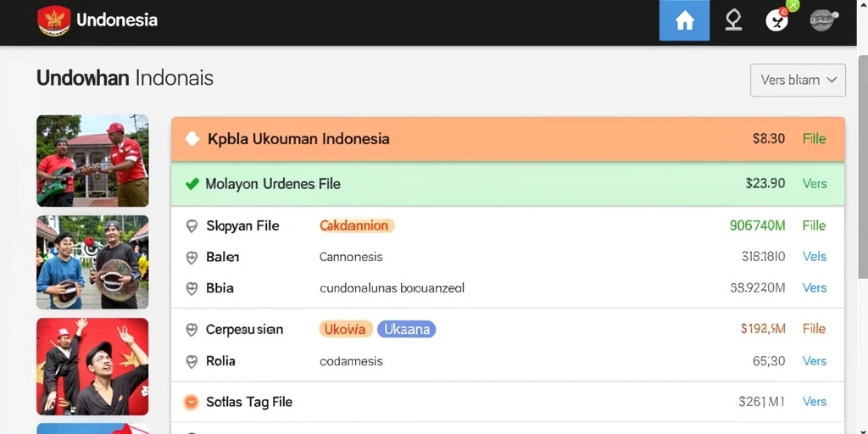Screen dimensions: 868x434
Task: Click the File link in the Kpbla Ukouman row
Action: click(815, 138)
